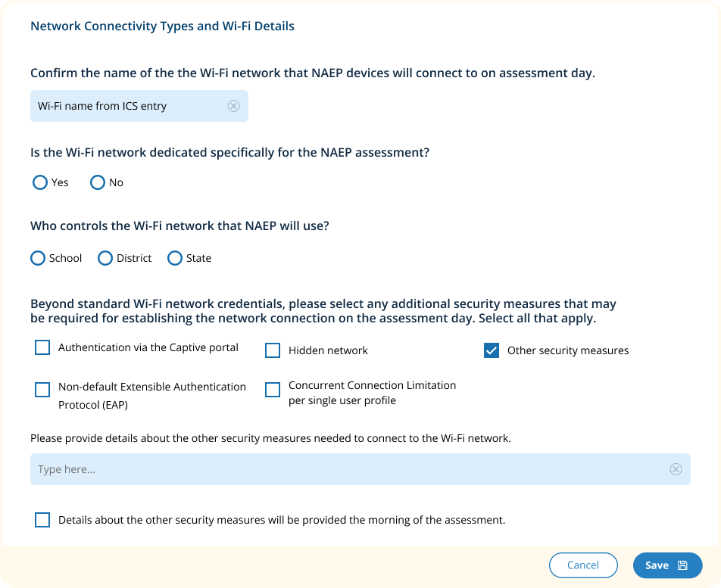
Task: Tick Non-default Extensible Authentication Protocol checkbox
Action: click(x=42, y=390)
